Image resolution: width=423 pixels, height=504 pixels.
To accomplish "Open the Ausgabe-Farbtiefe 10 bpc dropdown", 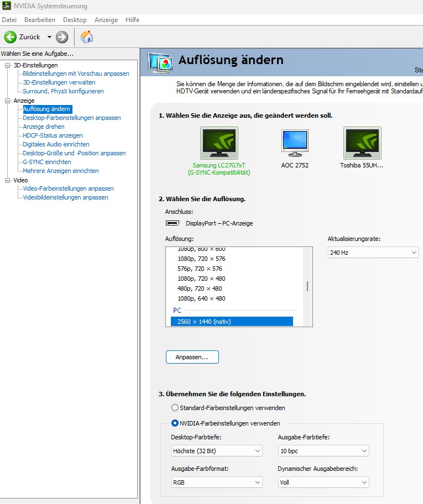I will coord(323,450).
